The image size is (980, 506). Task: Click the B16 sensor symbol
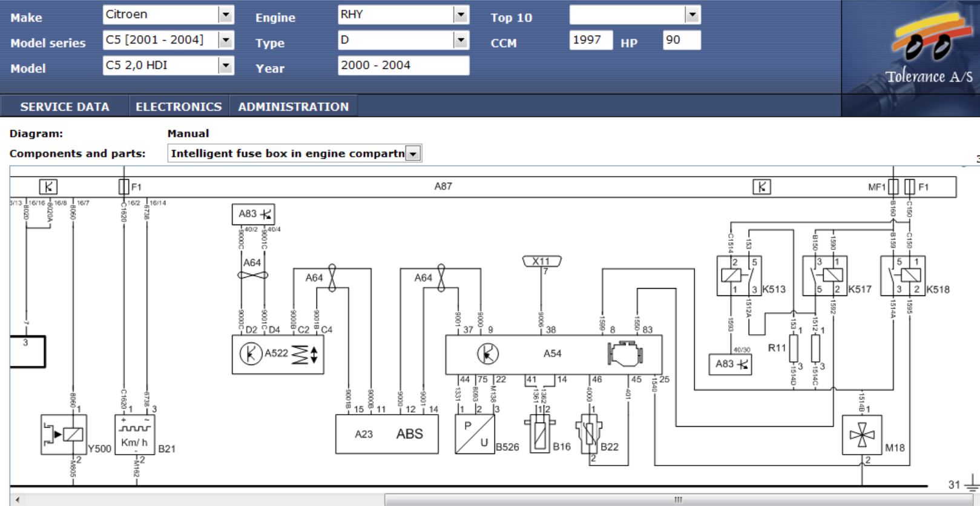(539, 434)
